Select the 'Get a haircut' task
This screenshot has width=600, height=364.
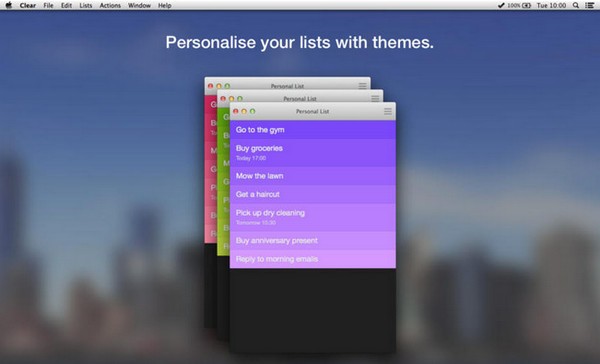(x=313, y=194)
